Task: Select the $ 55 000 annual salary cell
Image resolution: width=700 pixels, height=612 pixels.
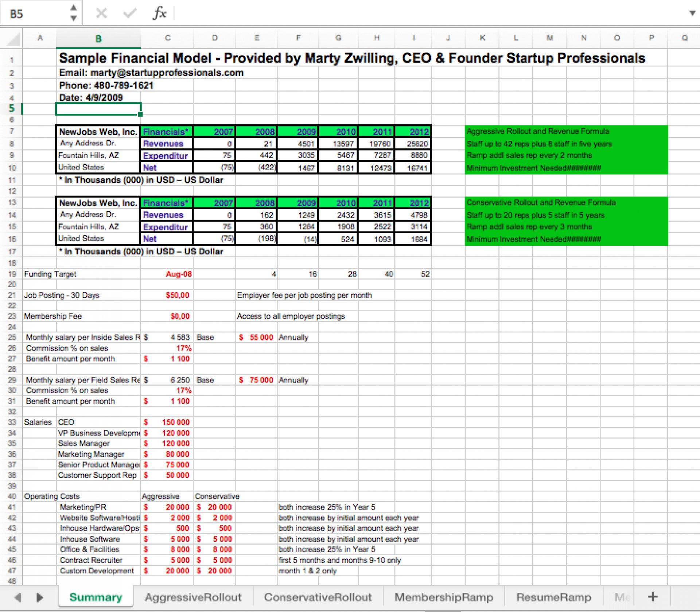Action: (256, 338)
